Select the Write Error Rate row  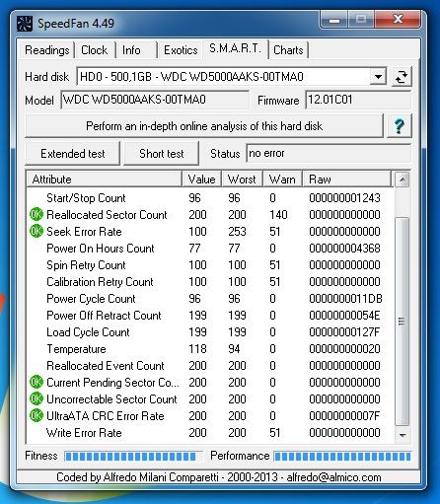tap(209, 433)
